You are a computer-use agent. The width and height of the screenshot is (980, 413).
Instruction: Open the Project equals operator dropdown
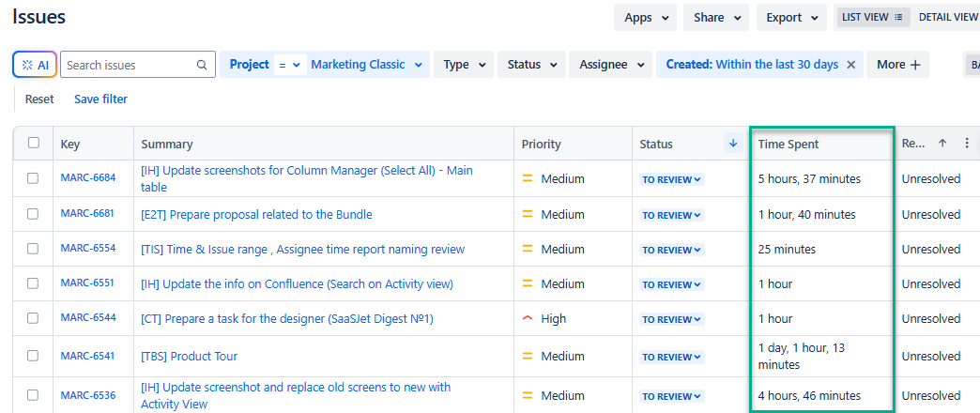click(x=290, y=65)
